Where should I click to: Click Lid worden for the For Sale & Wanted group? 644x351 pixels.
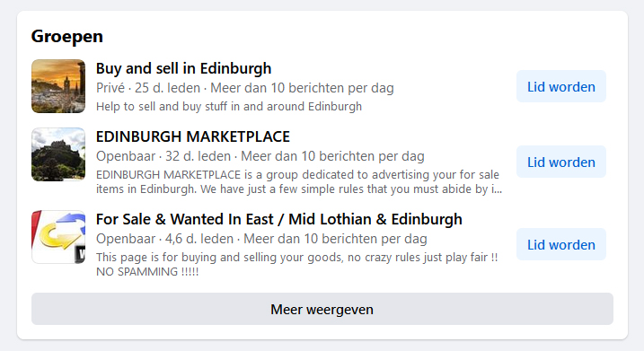point(561,245)
